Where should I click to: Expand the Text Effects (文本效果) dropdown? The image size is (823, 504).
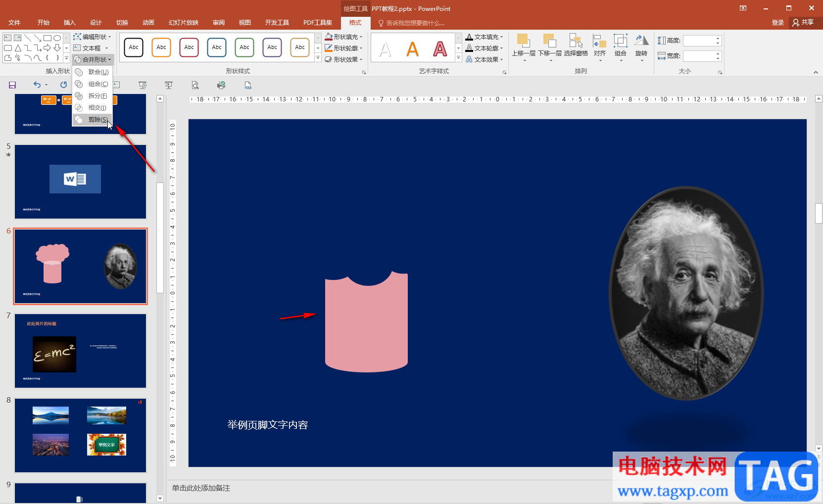click(x=484, y=59)
